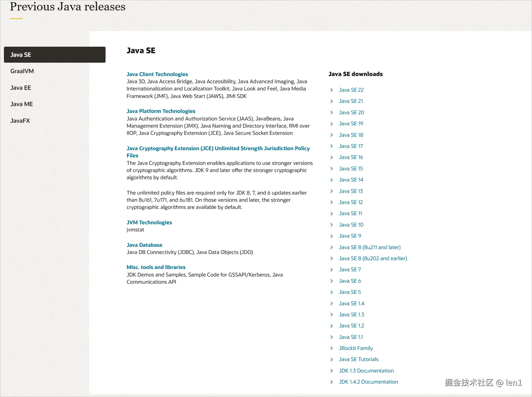
Task: Open the Java SE 19 link
Action: pos(351,123)
